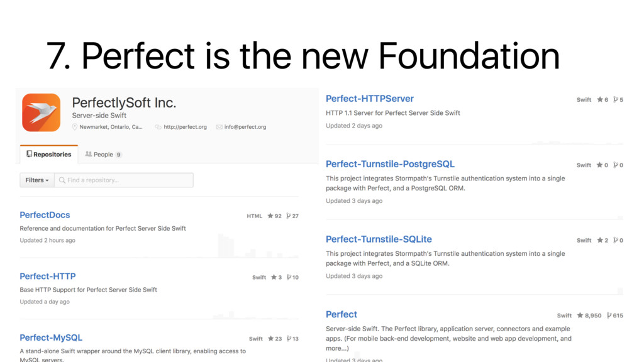Open the Perfect-HTTP repository link

pyautogui.click(x=47, y=276)
